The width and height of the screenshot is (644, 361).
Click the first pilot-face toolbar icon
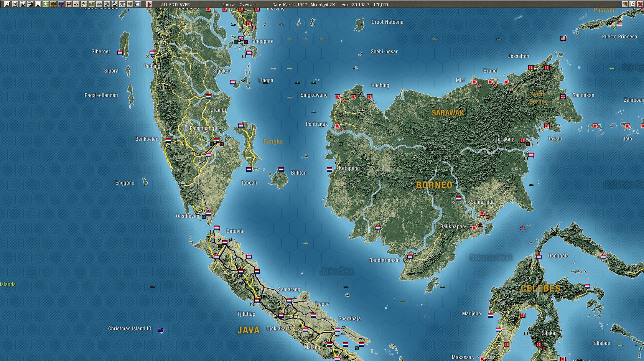[22, 4]
